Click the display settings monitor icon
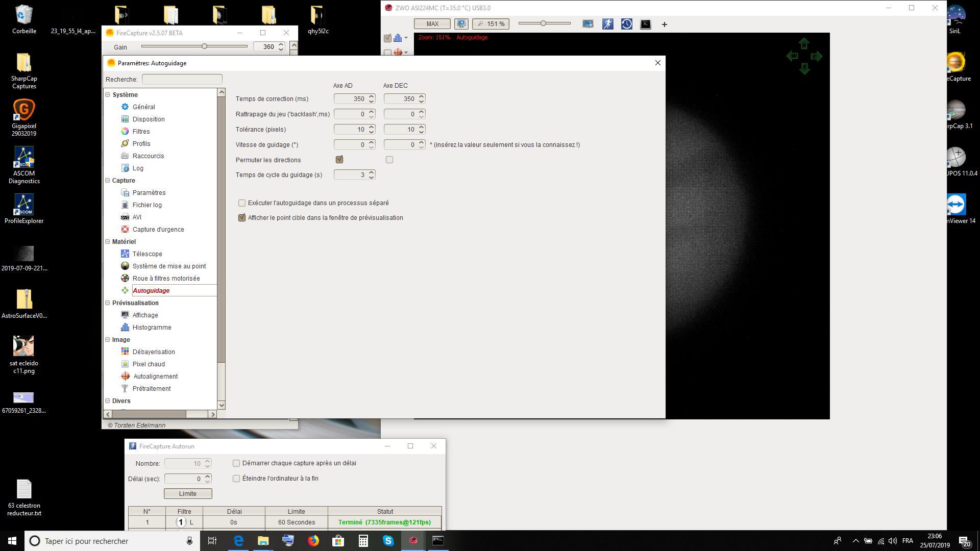Screen dimensions: 980x551 click(588, 24)
